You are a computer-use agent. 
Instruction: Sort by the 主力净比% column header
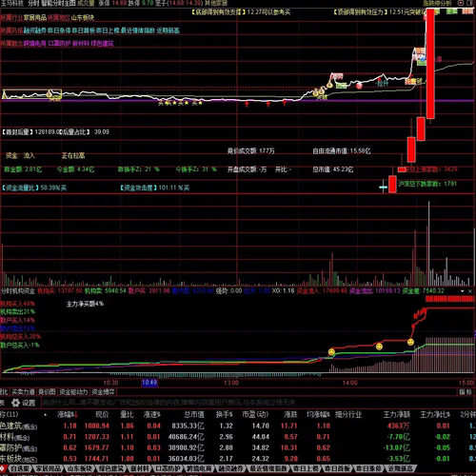tap(435, 415)
